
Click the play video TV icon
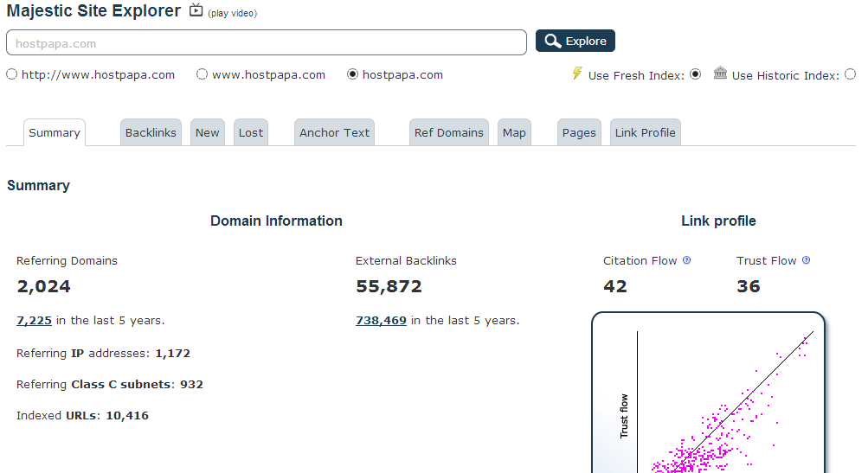pos(196,10)
